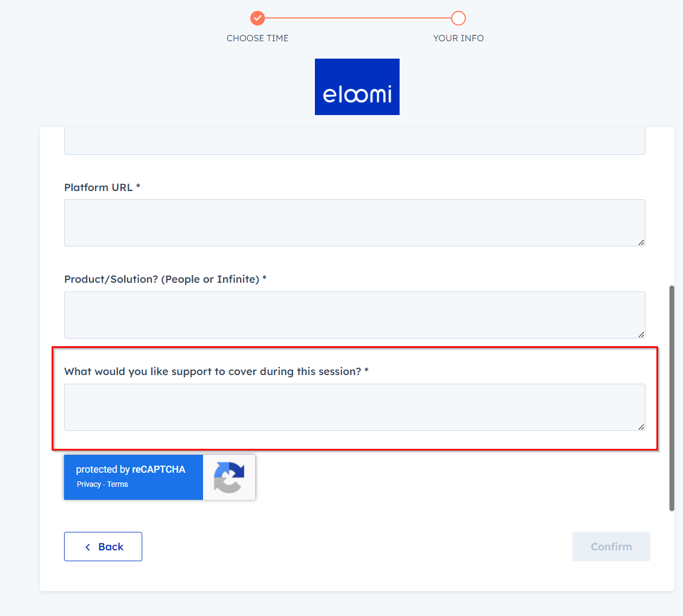Viewport: 683px width, 616px height.
Task: Submit the form with Confirm
Action: click(611, 547)
